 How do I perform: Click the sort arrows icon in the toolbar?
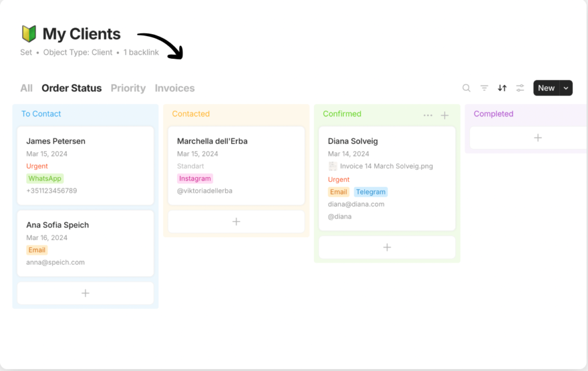502,88
